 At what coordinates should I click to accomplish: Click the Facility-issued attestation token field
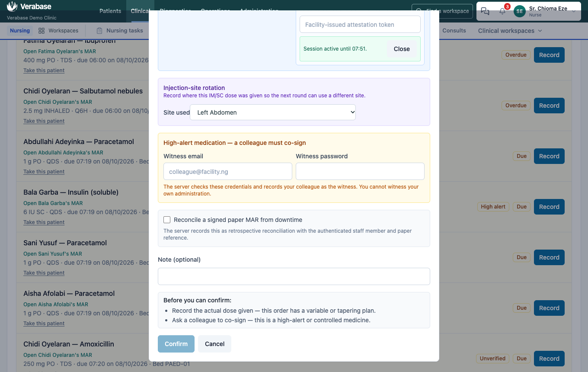[x=360, y=25]
